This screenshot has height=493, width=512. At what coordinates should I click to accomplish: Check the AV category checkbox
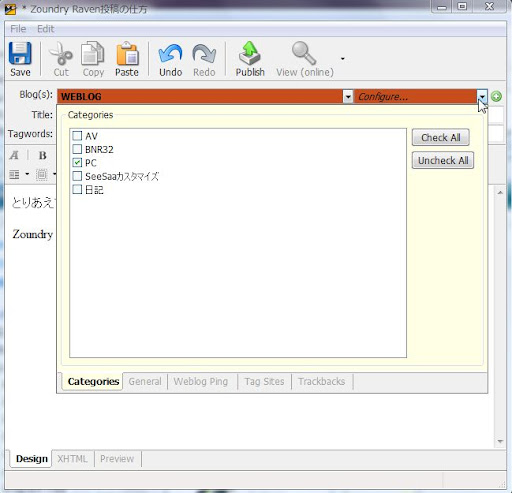[77, 136]
